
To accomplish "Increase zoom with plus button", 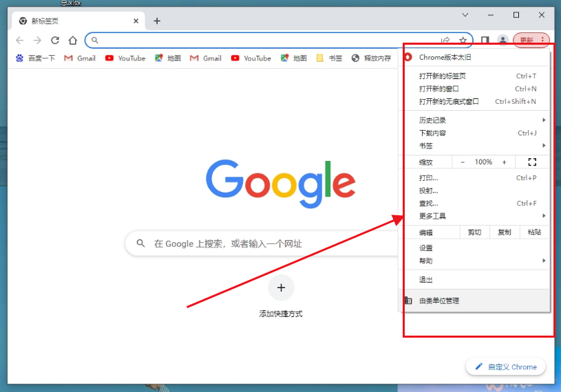I will pos(504,162).
